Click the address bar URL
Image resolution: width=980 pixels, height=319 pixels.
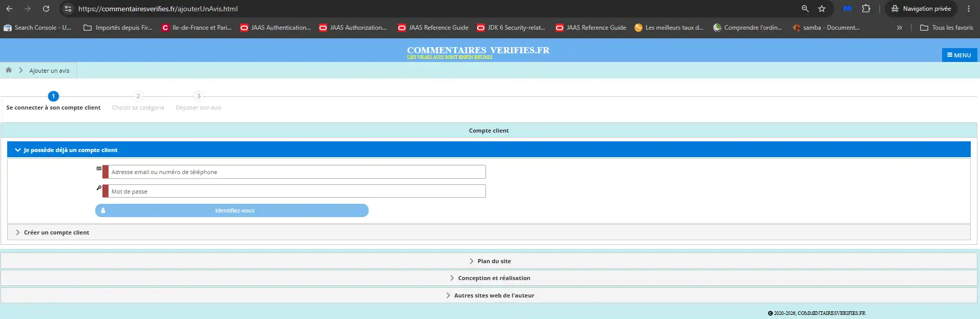158,9
